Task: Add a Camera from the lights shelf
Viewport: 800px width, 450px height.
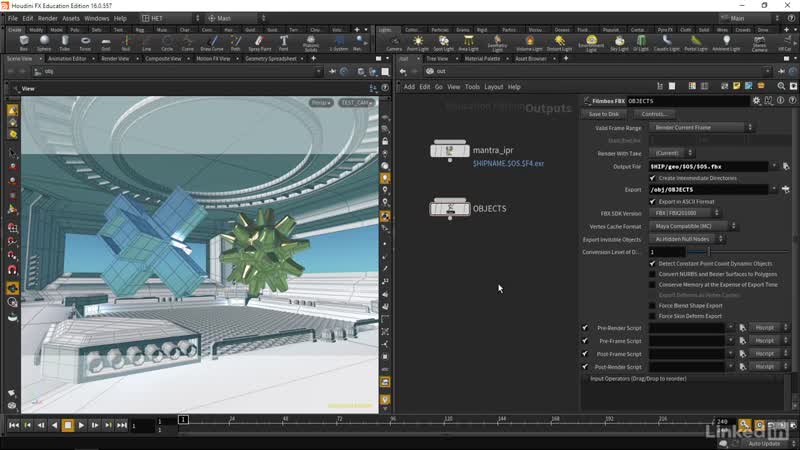Action: tap(394, 43)
